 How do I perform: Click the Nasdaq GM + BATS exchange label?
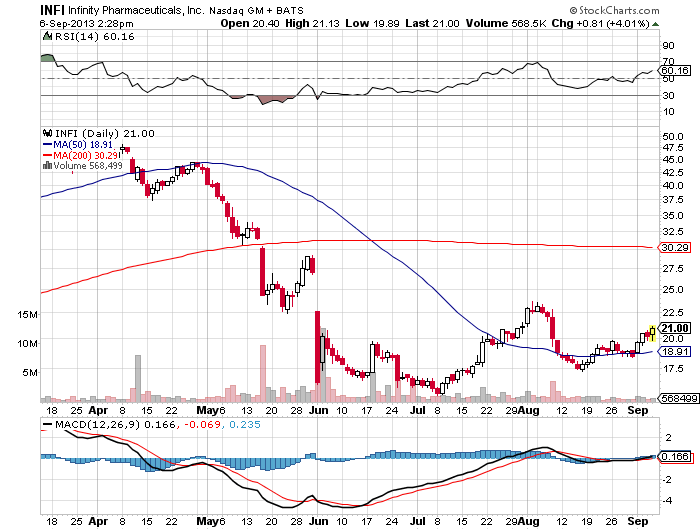click(x=256, y=10)
